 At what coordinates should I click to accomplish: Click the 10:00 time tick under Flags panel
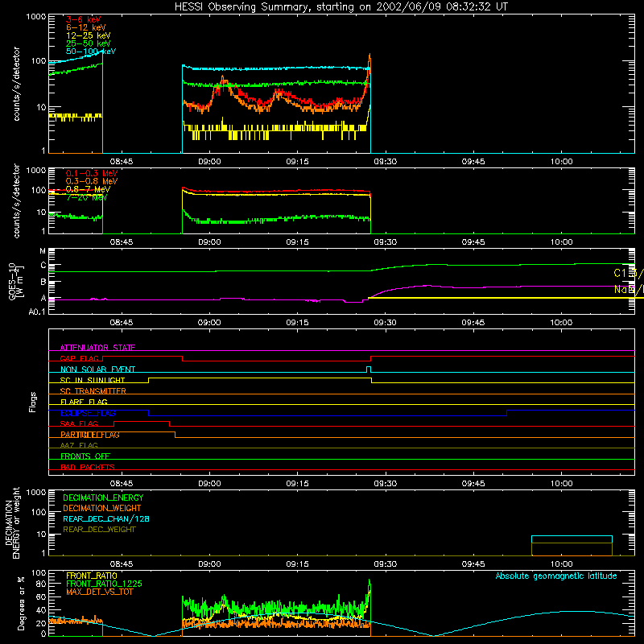(x=561, y=484)
